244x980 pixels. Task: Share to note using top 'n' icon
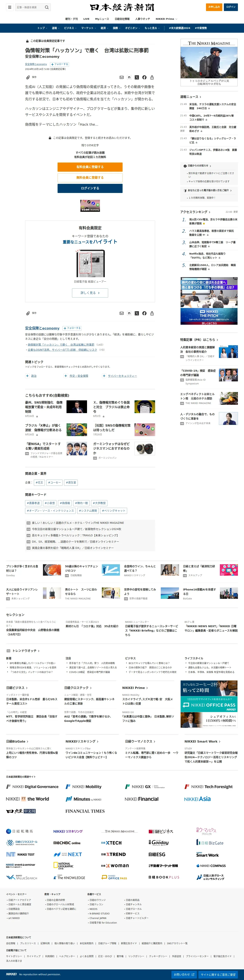pyautogui.click(x=129, y=77)
